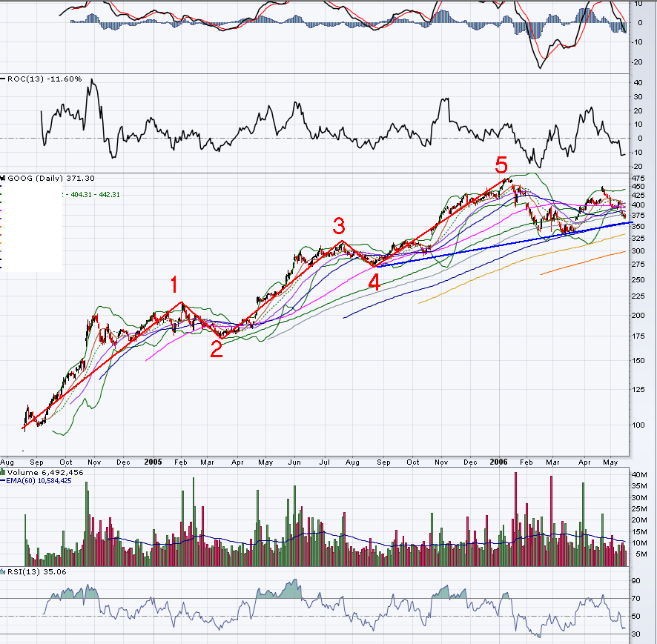The width and height of the screenshot is (657, 644).
Task: Click the 70 label on RSI axis
Action: (x=636, y=599)
